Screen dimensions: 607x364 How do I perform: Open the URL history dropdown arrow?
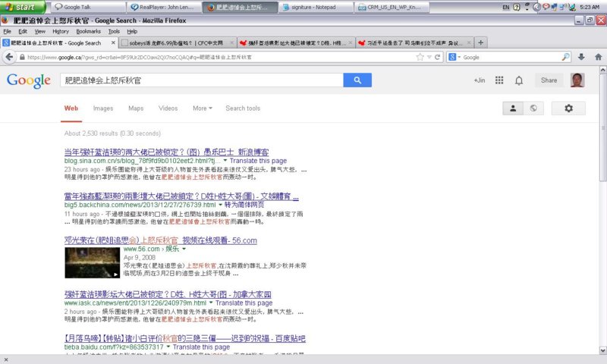click(x=429, y=57)
